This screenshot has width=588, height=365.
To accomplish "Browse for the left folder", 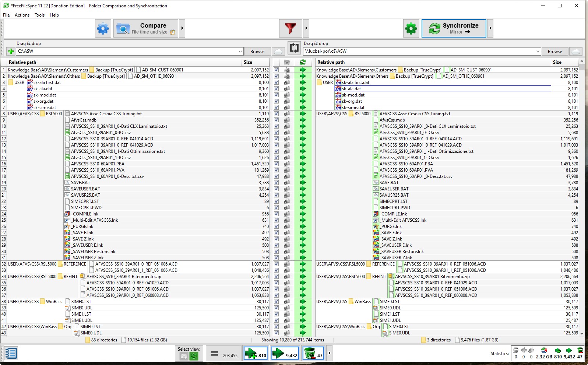I will pyautogui.click(x=257, y=52).
